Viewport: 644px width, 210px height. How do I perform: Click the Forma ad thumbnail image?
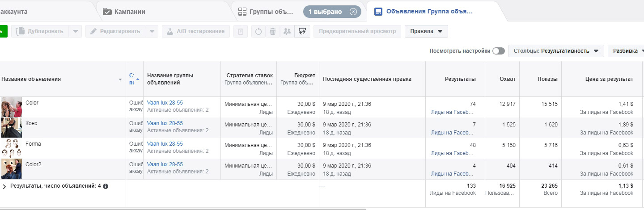(11, 148)
